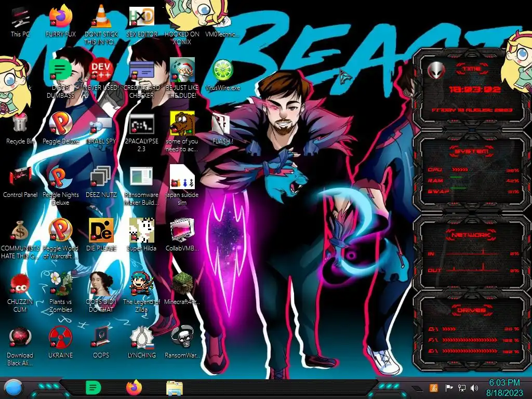Click the TIME widget header

click(x=472, y=69)
